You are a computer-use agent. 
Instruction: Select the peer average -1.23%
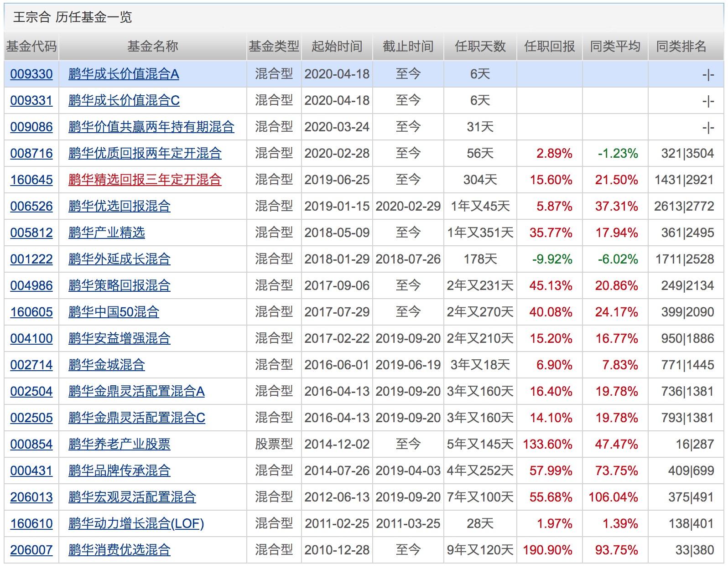[618, 153]
